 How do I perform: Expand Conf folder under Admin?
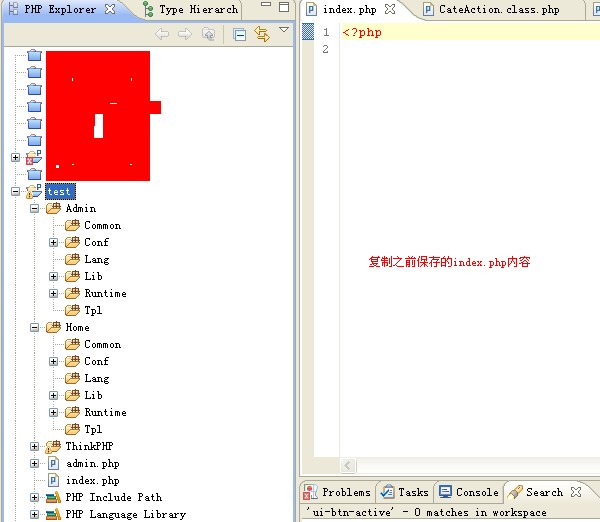(x=54, y=242)
